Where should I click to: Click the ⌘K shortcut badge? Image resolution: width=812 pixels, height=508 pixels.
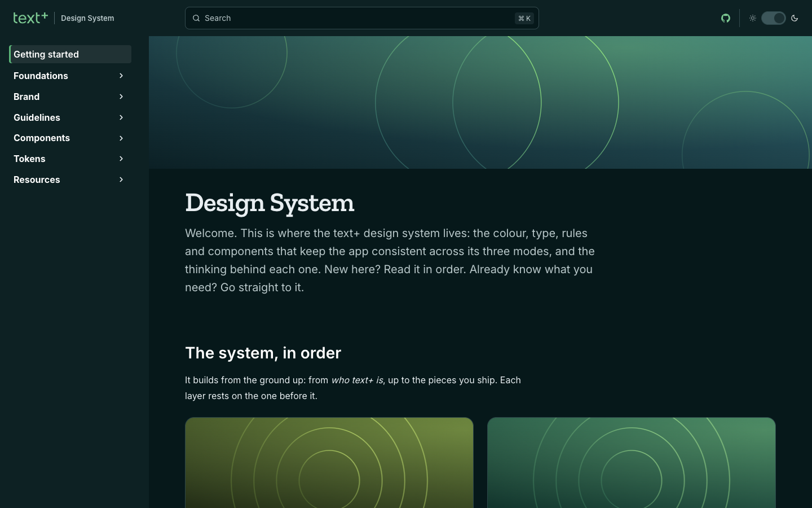[x=524, y=18]
